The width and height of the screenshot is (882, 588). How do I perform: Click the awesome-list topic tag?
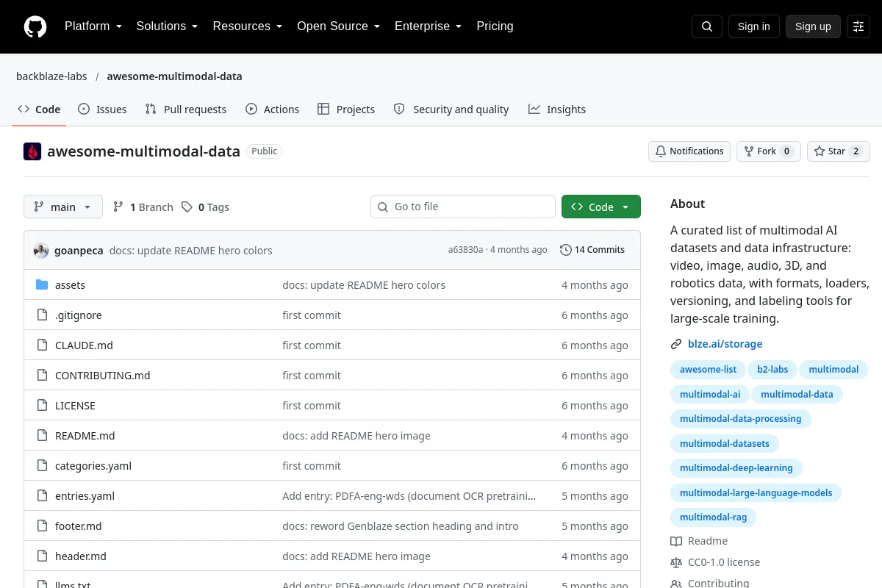[x=708, y=370]
